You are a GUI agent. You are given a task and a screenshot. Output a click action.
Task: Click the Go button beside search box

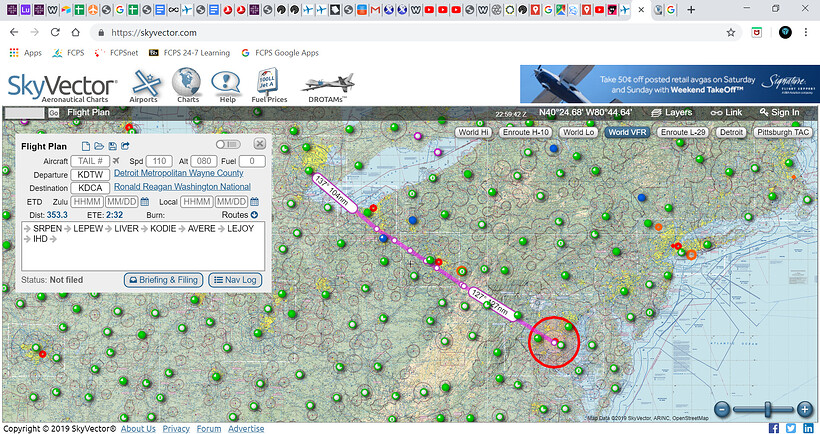coord(53,112)
